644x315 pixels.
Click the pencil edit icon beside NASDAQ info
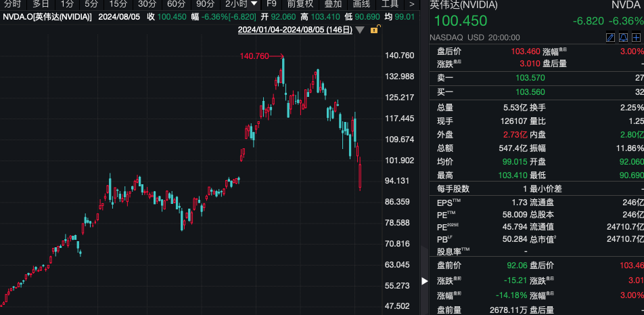click(610, 37)
